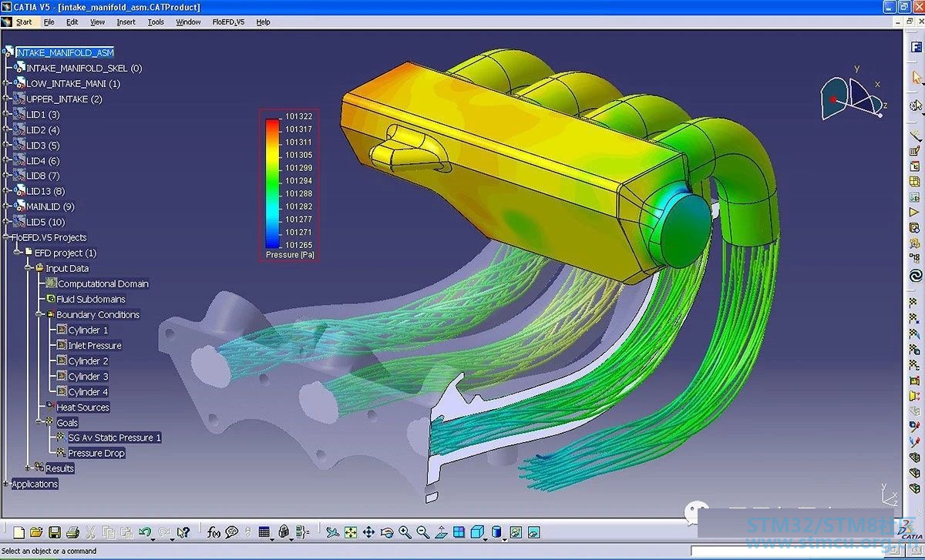This screenshot has width=925, height=560.
Task: Select the Pan view tool
Action: tap(368, 532)
